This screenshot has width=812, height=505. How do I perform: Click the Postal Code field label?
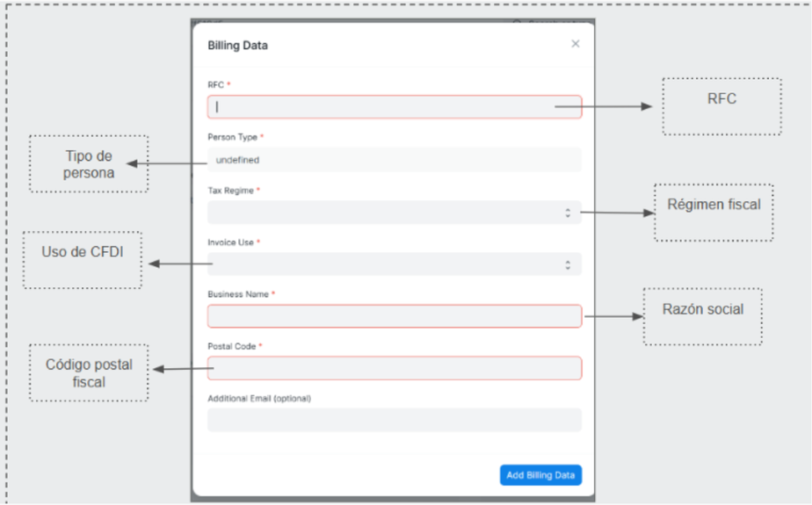click(x=232, y=346)
